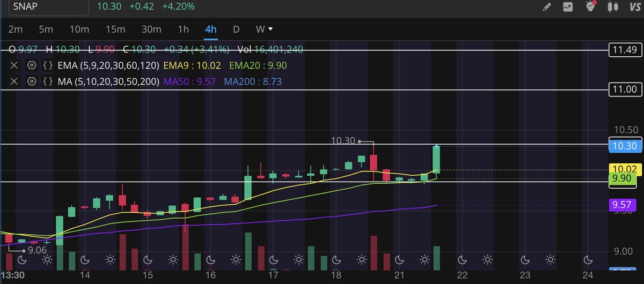
Task: Switch to the 15m timeframe
Action: tap(115, 29)
